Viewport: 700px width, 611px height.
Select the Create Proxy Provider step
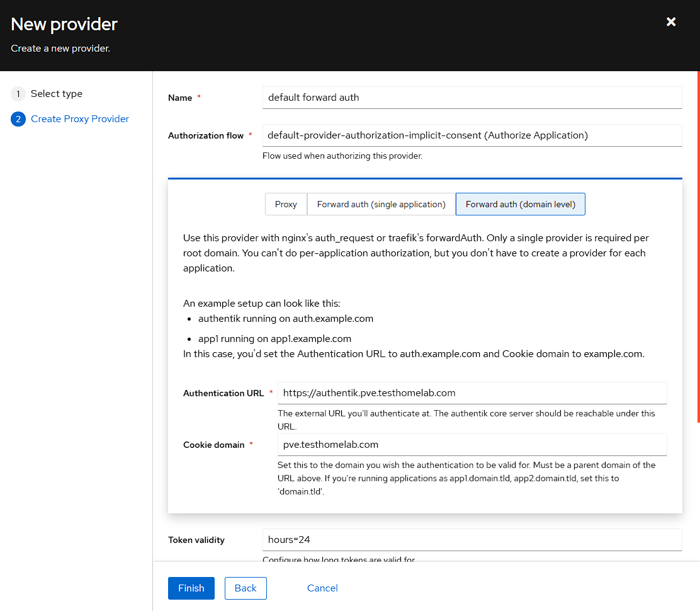pyautogui.click(x=79, y=119)
